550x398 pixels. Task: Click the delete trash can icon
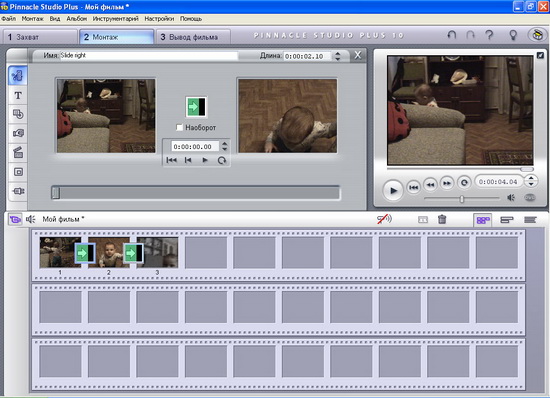pos(442,220)
